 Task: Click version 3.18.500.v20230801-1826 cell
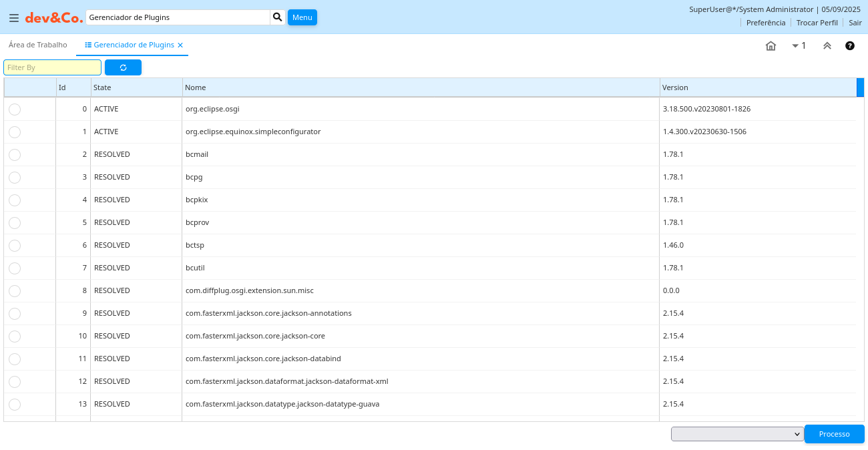coord(758,109)
